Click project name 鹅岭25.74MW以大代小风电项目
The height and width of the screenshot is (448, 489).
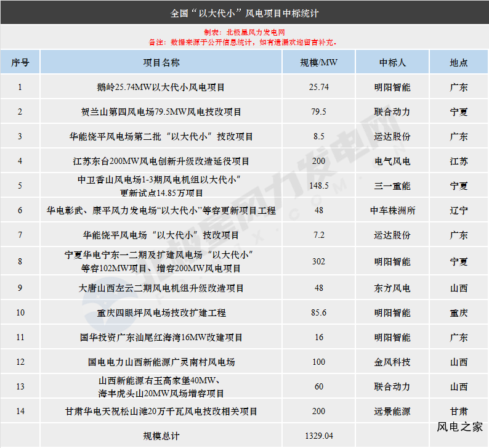pos(161,87)
